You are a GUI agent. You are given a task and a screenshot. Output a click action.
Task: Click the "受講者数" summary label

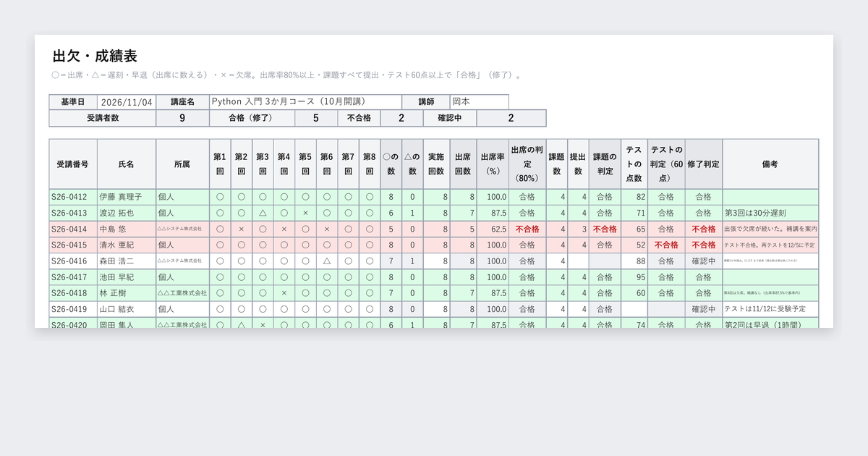pos(103,118)
